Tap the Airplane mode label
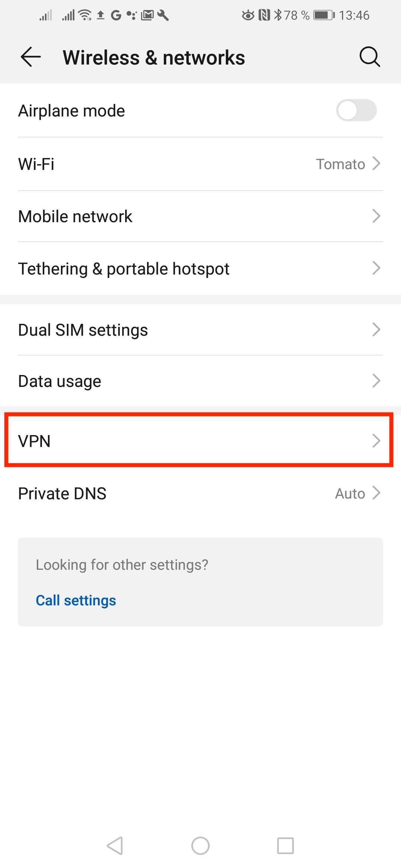 click(72, 111)
